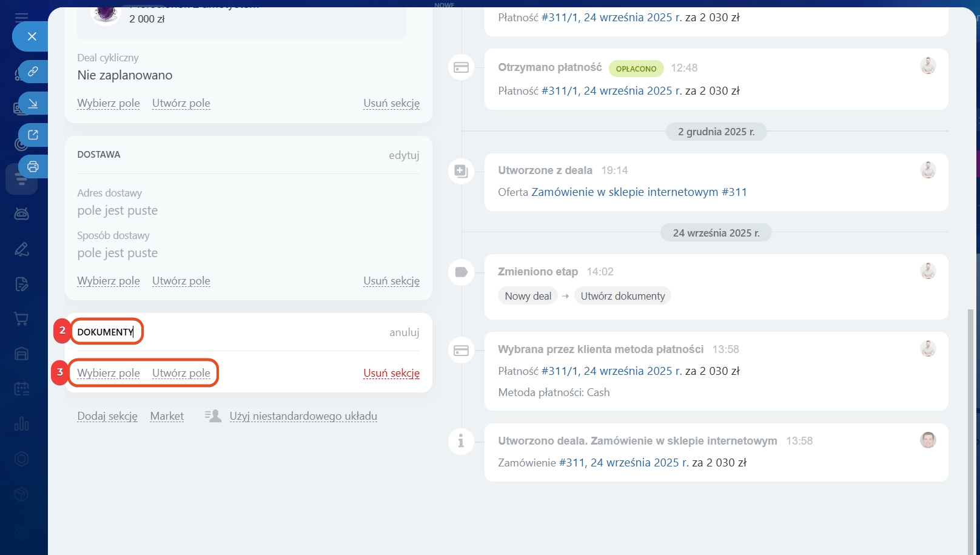This screenshot has width=980, height=555.
Task: Open user avatar on Utworzone z deala entry
Action: pyautogui.click(x=928, y=170)
